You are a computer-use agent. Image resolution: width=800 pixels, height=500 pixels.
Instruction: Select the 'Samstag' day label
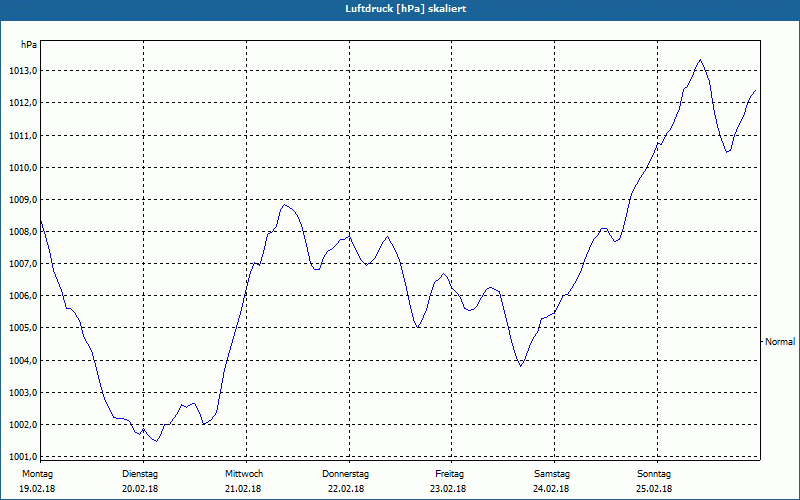[552, 474]
